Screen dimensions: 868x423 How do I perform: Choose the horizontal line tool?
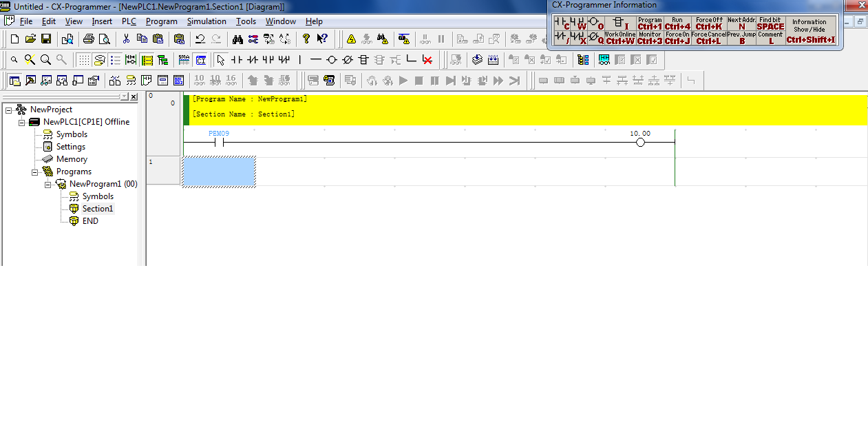(315, 60)
